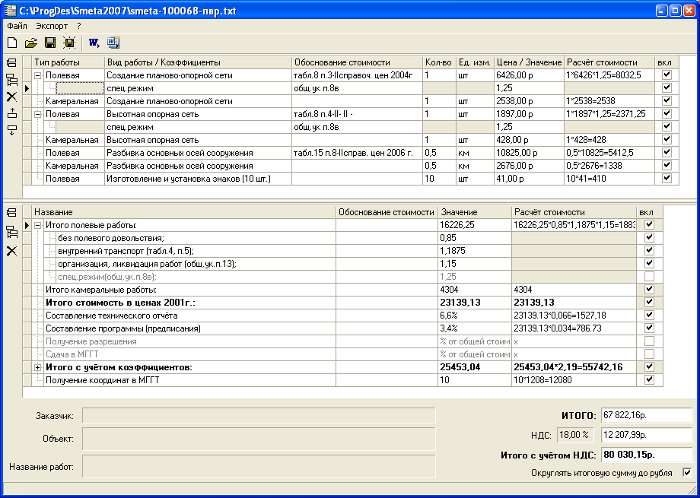Click into the Объект input field
This screenshot has width=700, height=498.
pos(258,439)
